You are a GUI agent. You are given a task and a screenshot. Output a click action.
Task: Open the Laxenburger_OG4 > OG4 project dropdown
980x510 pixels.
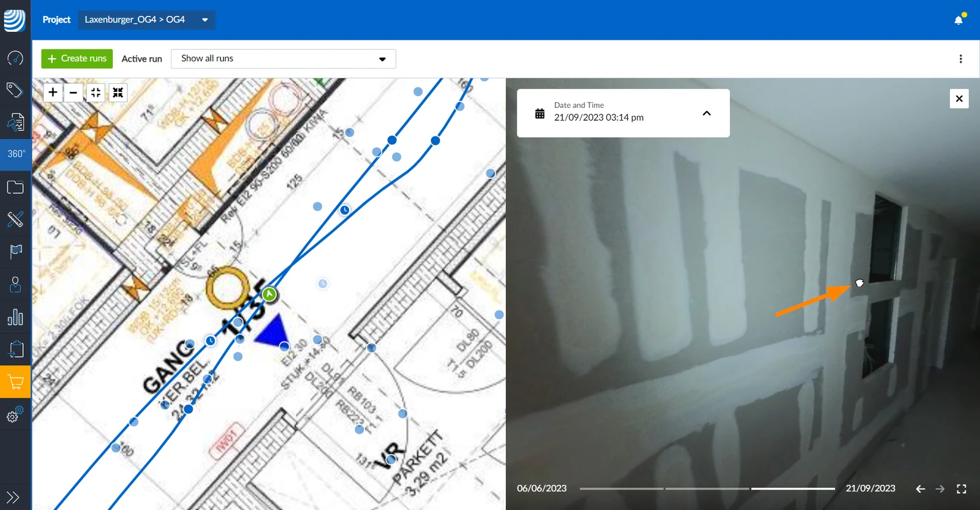click(x=146, y=20)
